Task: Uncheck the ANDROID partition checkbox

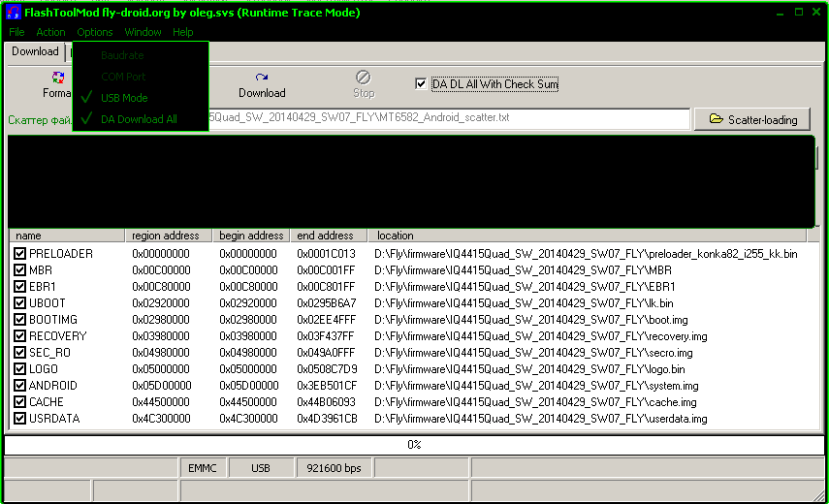Action: click(x=19, y=385)
